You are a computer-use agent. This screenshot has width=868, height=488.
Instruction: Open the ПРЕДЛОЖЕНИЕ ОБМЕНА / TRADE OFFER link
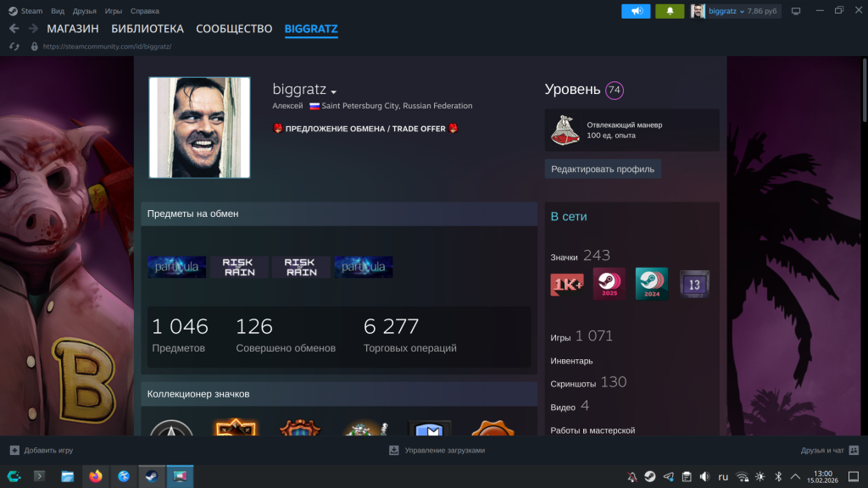tap(366, 129)
